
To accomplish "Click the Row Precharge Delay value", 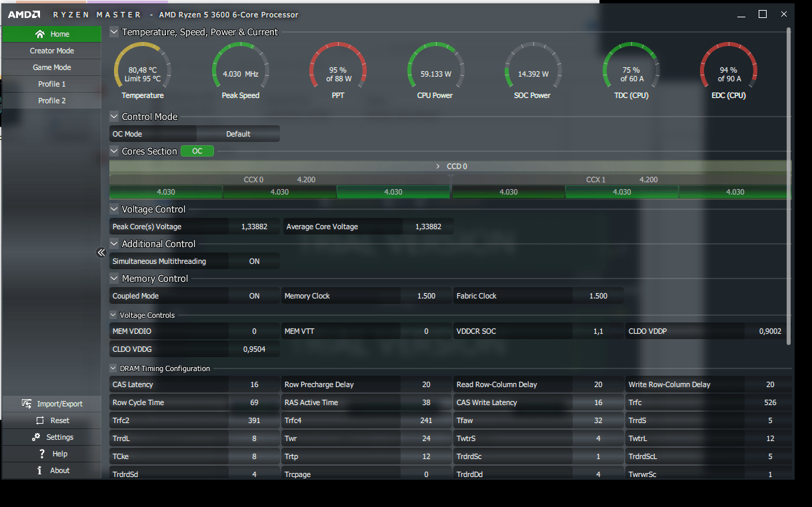I will (426, 384).
